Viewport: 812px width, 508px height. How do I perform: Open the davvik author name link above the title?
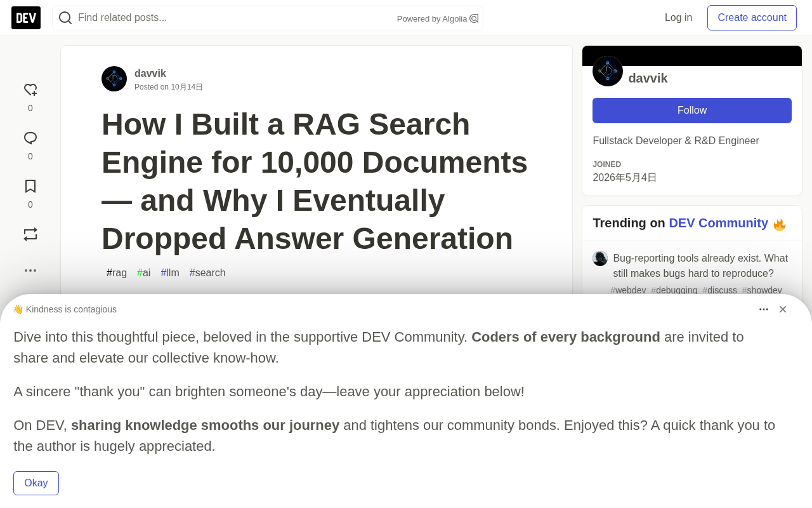[150, 73]
